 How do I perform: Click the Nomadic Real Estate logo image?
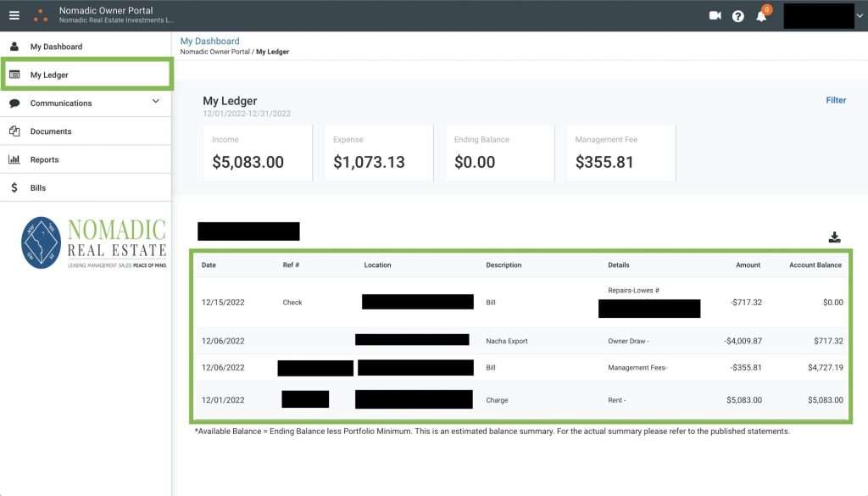[93, 243]
